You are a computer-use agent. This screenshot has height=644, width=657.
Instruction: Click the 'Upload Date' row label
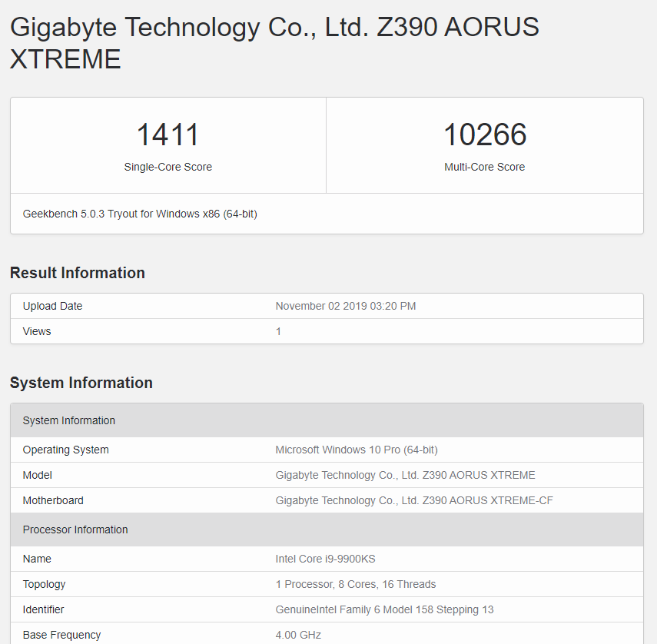pyautogui.click(x=52, y=306)
